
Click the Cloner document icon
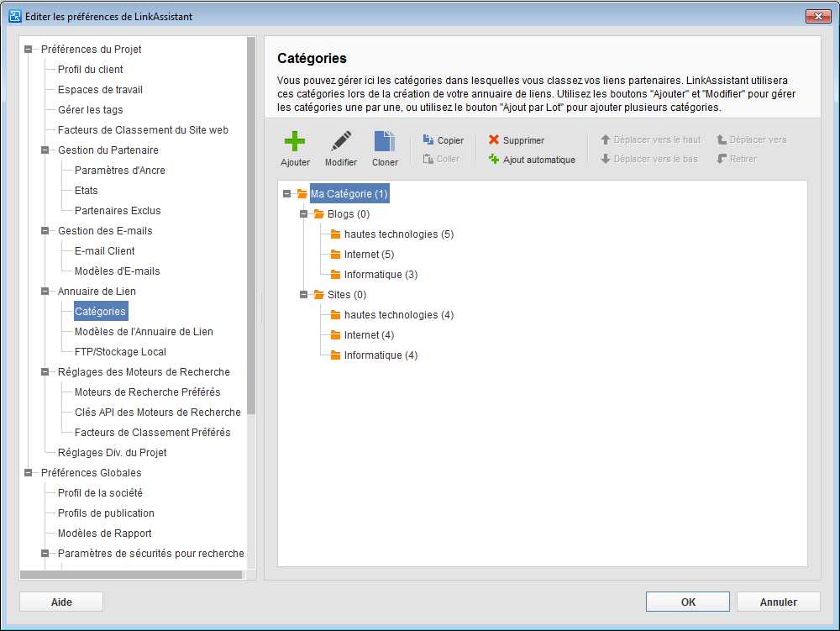coord(385,141)
